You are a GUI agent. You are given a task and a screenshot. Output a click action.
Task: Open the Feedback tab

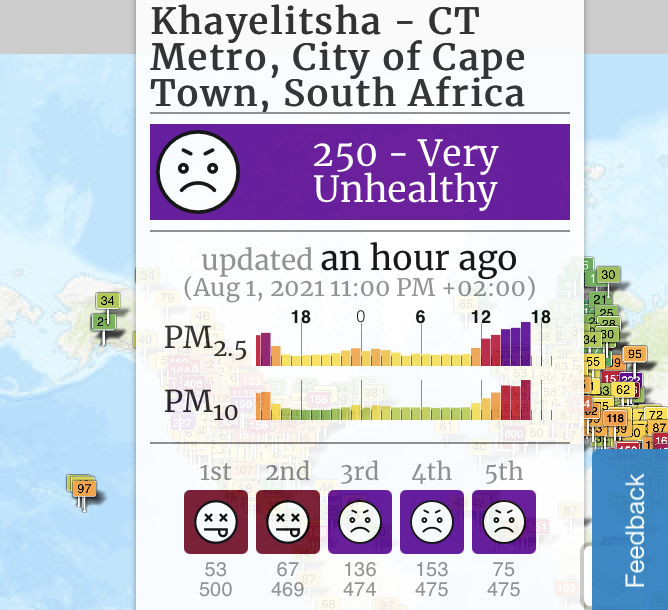click(630, 529)
